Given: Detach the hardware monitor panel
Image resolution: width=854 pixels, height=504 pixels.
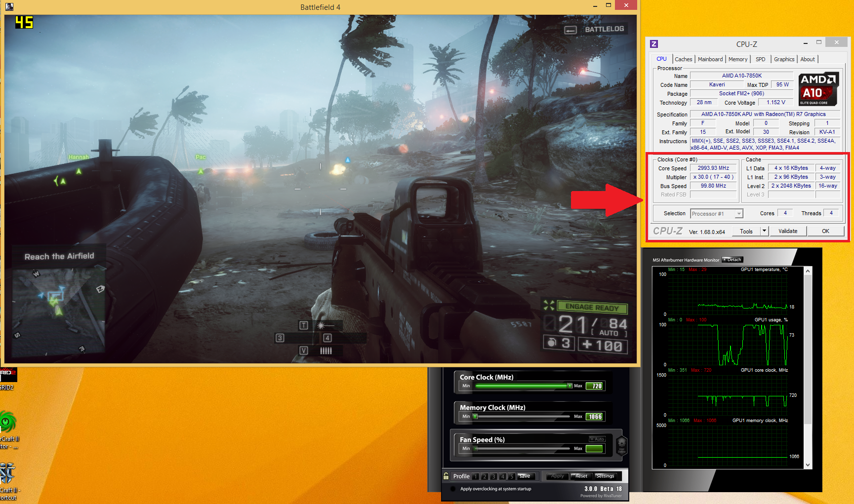Looking at the screenshot, I should click(732, 260).
